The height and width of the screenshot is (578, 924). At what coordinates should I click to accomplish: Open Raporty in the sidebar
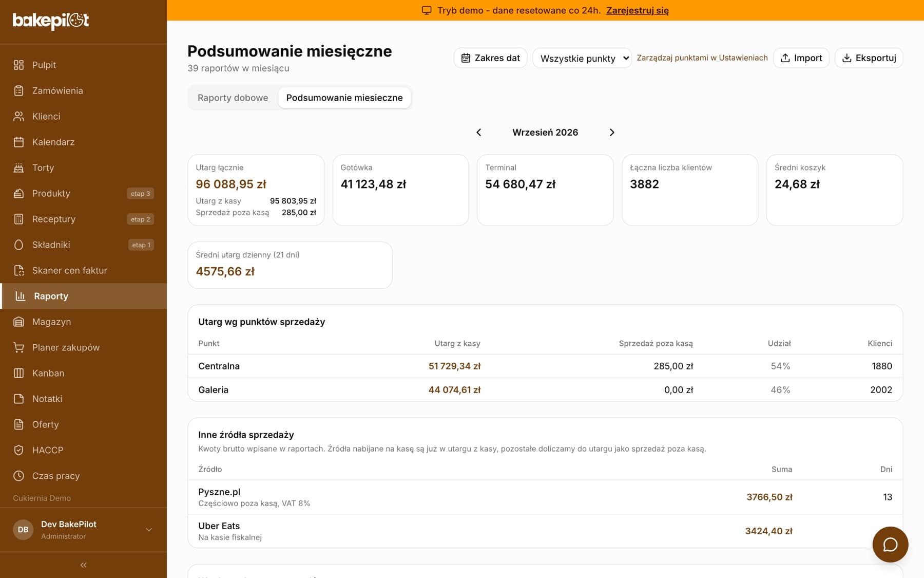point(83,296)
